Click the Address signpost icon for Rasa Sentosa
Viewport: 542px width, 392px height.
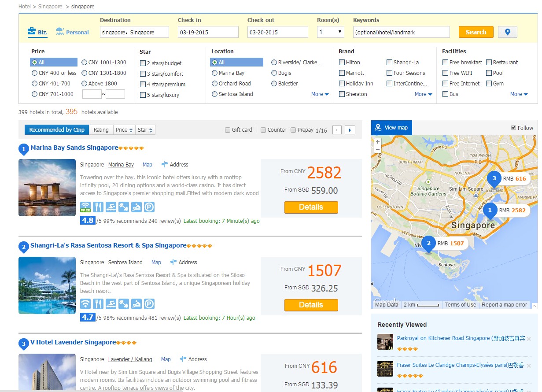[173, 262]
